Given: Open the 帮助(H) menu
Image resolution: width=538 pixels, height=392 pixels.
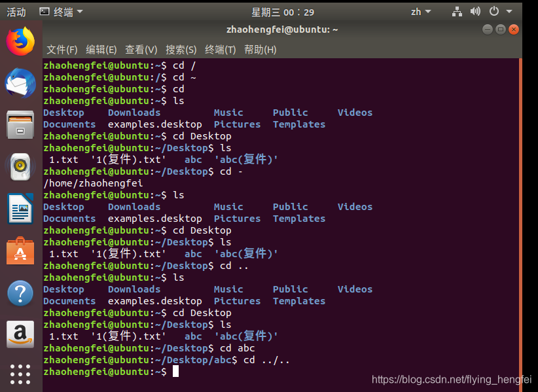Looking at the screenshot, I should pos(260,50).
